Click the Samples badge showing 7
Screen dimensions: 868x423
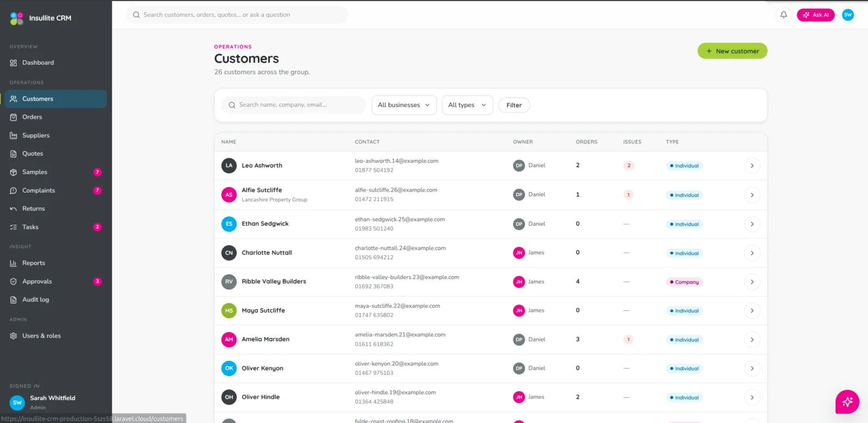coord(98,172)
